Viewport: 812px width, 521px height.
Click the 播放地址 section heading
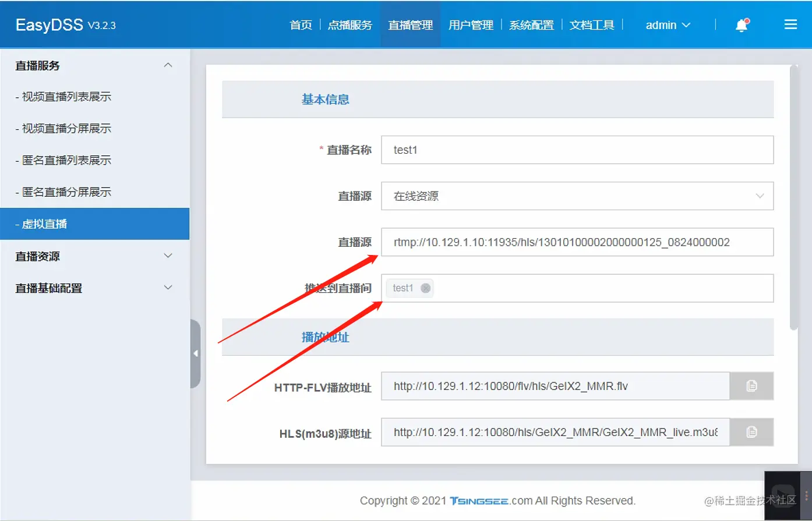pyautogui.click(x=325, y=337)
